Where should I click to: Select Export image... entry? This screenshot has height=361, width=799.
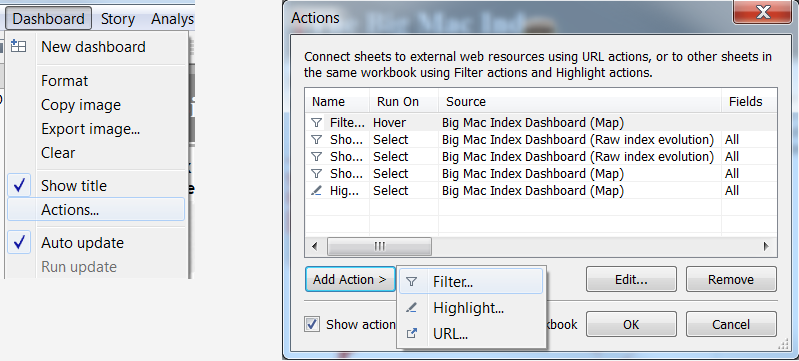[91, 129]
